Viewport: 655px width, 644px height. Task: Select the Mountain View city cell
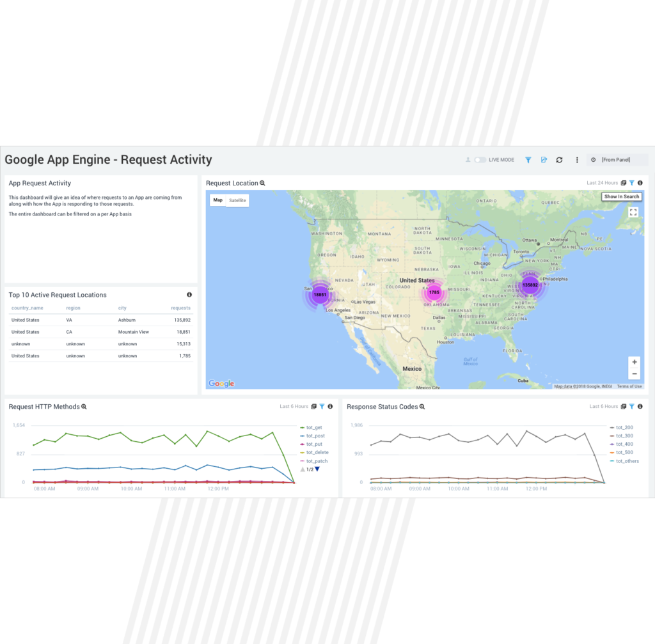click(133, 332)
